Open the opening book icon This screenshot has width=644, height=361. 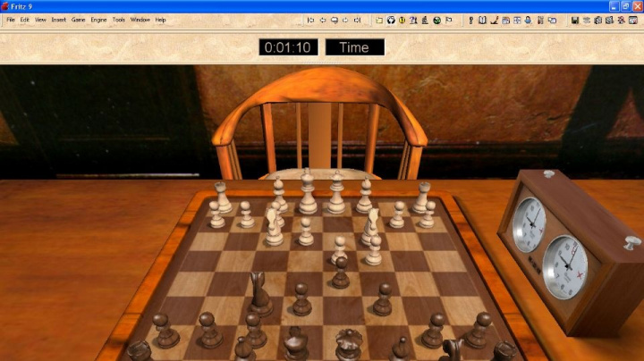[x=483, y=20]
